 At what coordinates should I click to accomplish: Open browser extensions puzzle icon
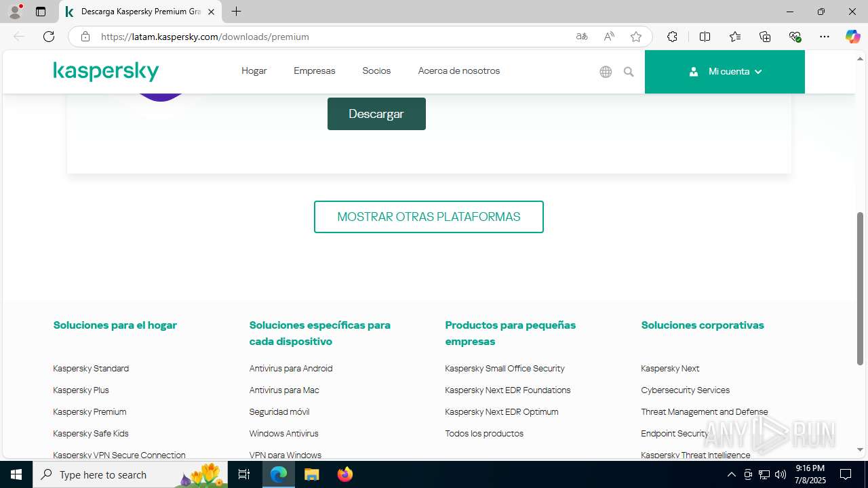coord(672,37)
